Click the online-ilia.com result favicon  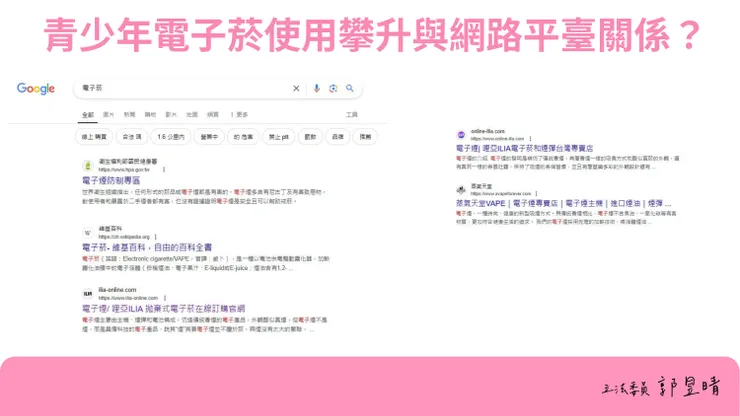pyautogui.click(x=461, y=135)
